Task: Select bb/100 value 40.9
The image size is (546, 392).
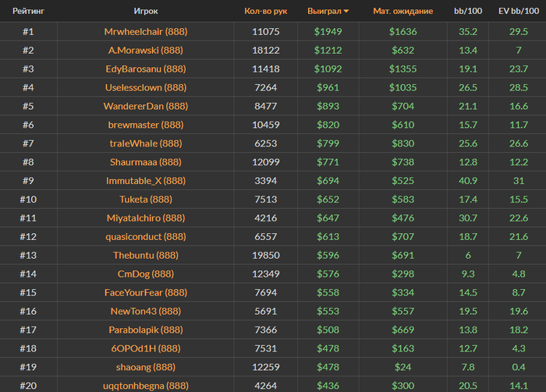Action: [468, 181]
